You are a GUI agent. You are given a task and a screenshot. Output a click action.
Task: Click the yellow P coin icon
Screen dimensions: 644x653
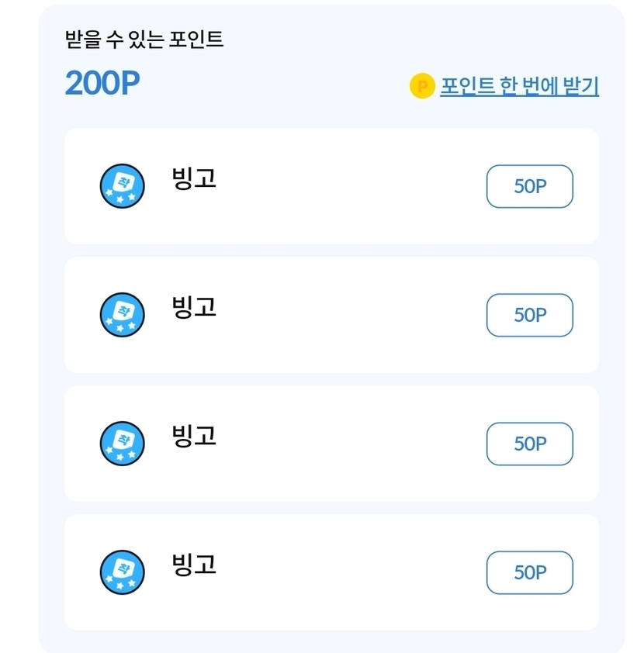tap(421, 86)
